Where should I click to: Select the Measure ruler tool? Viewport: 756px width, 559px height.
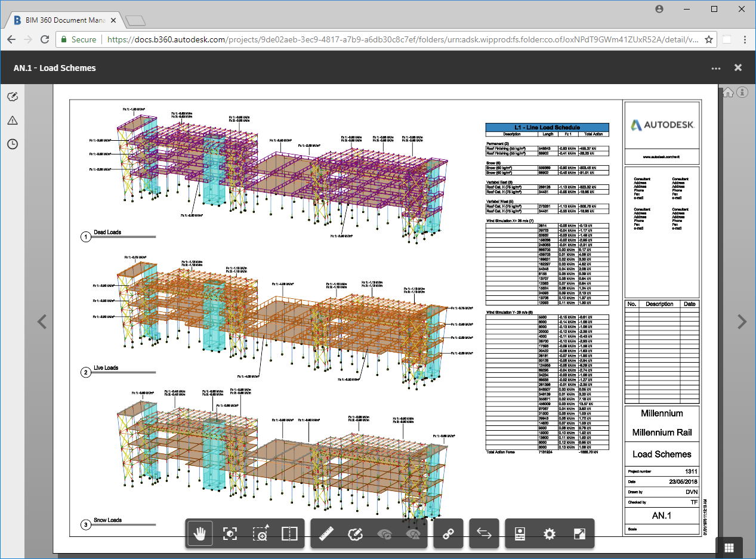[x=326, y=534]
